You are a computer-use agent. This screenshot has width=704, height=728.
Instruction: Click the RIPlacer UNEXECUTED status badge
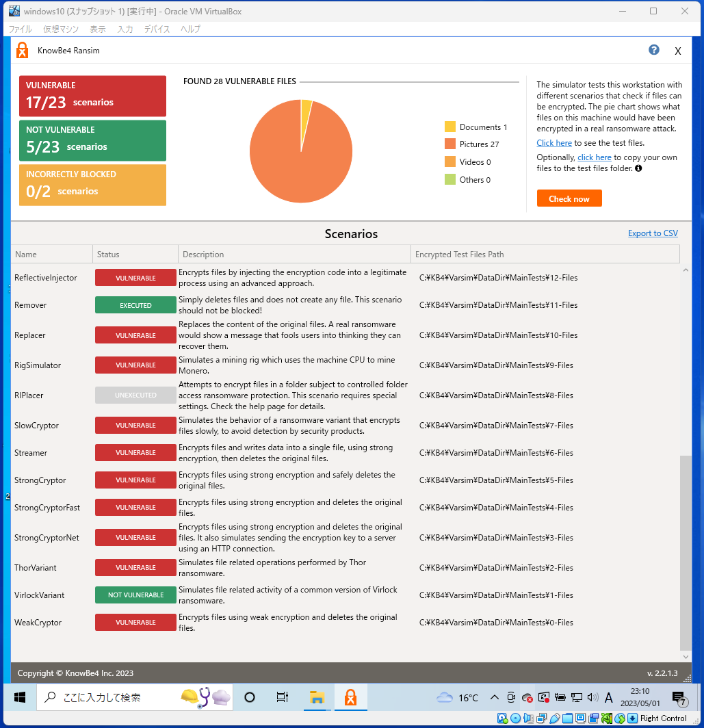coord(135,395)
